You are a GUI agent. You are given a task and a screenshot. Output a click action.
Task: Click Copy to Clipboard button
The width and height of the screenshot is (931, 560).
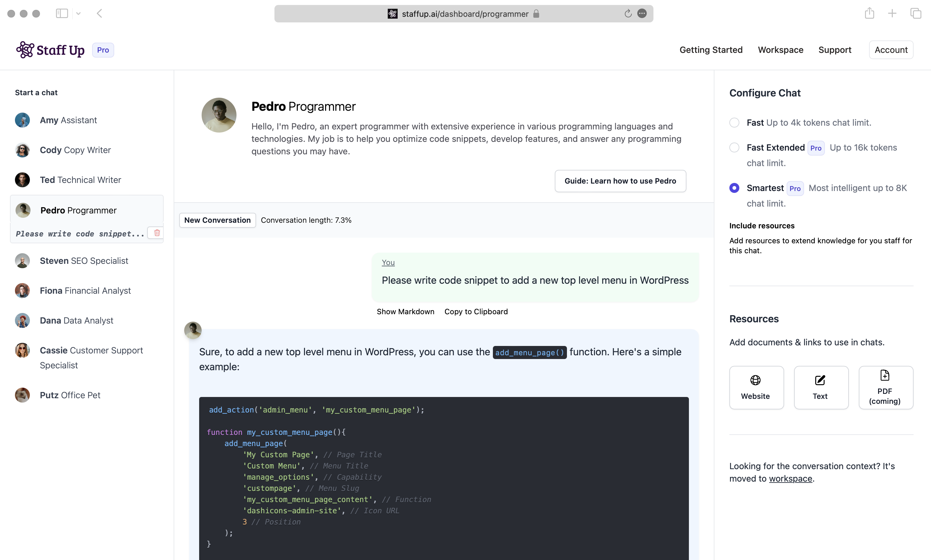(x=476, y=311)
